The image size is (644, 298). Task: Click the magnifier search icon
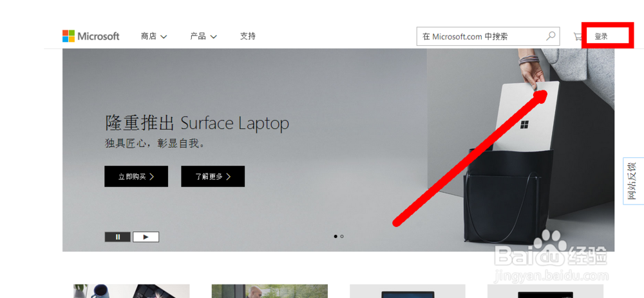[551, 36]
